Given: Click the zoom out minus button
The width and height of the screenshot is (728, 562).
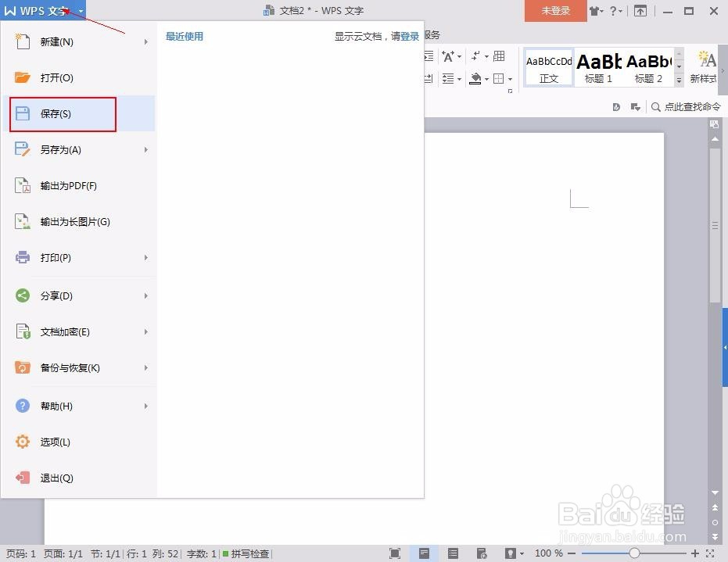Looking at the screenshot, I should 572,553.
